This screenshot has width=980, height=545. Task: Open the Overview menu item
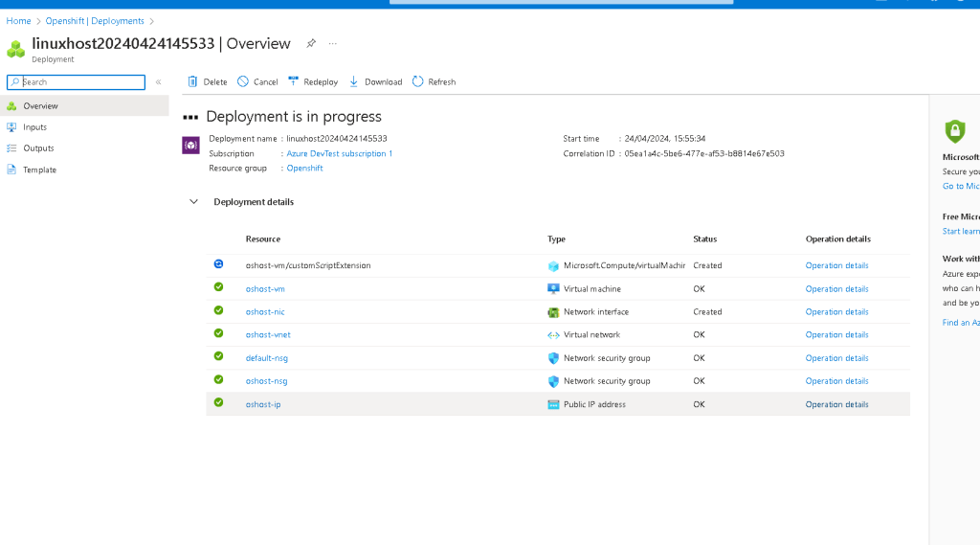pyautogui.click(x=84, y=105)
